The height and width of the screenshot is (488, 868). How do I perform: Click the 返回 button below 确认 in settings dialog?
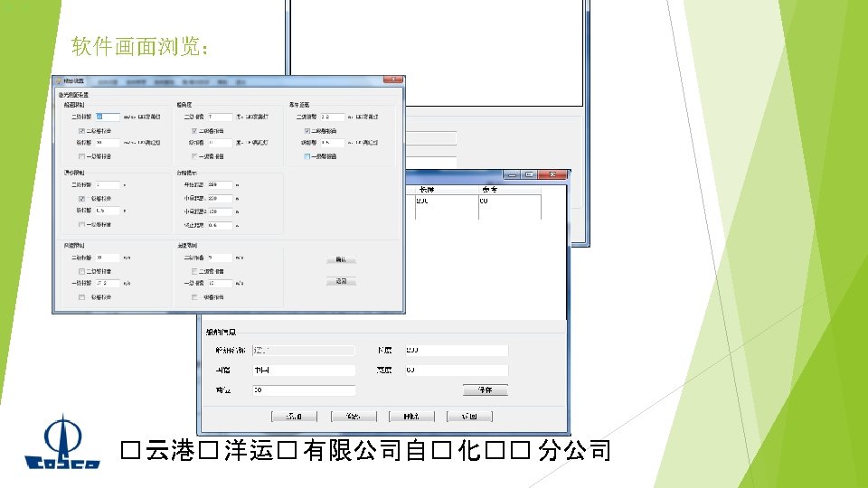[341, 282]
